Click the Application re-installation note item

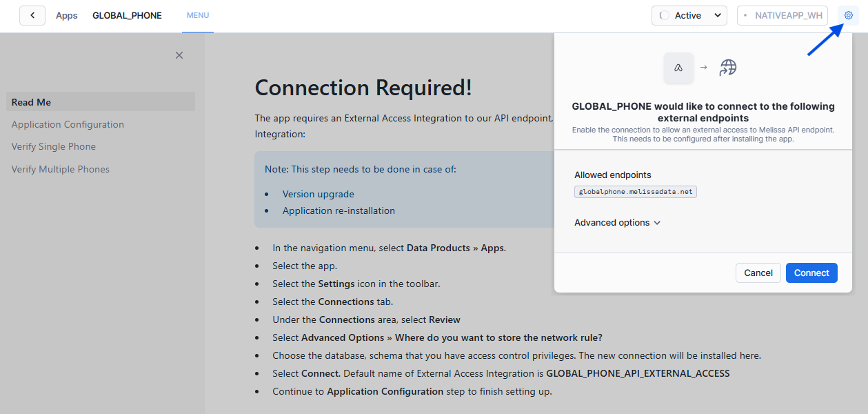click(x=339, y=210)
